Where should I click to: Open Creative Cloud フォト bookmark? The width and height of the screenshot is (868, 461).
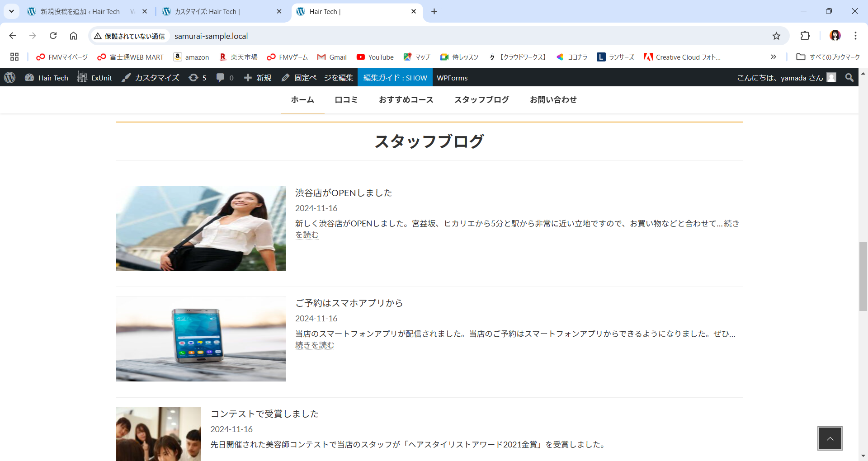683,57
